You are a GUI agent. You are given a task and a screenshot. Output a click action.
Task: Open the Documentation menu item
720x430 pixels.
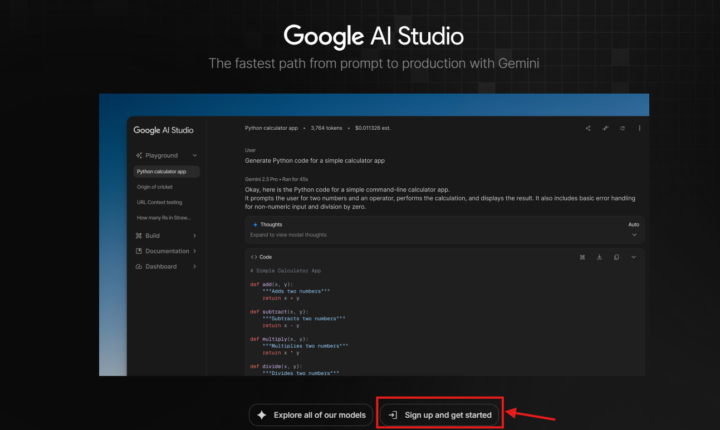pos(166,251)
